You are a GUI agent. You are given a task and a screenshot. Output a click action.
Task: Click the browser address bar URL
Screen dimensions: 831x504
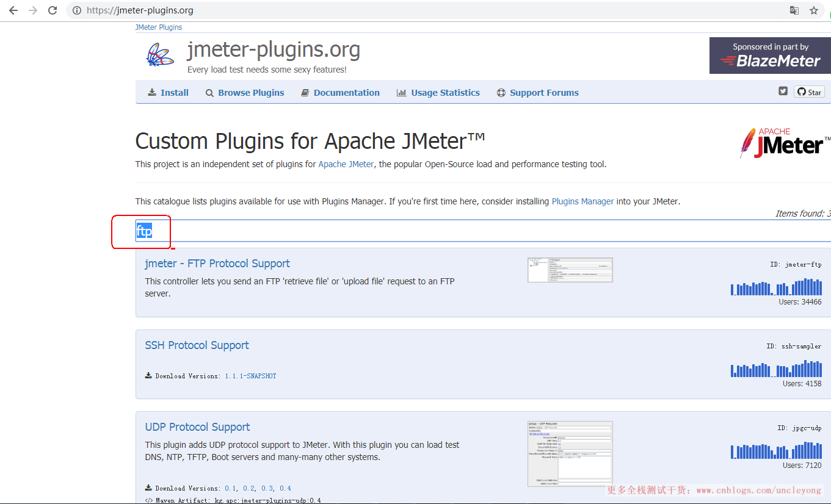(140, 10)
